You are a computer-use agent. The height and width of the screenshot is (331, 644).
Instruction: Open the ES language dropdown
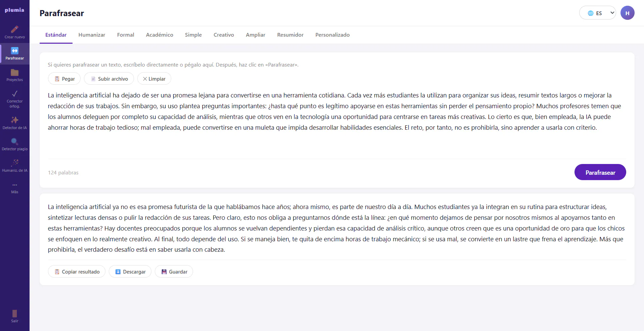pos(597,13)
